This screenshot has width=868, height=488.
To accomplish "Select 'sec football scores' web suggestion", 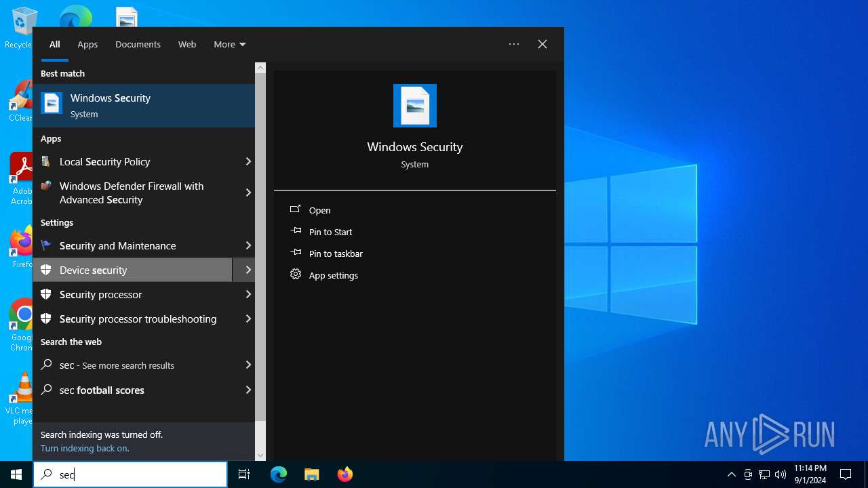I will 133,390.
